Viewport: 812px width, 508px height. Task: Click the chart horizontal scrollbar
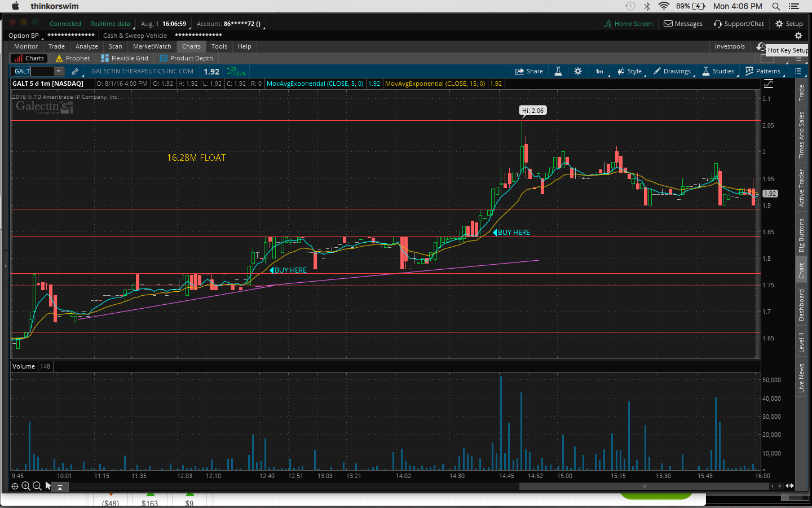click(643, 486)
